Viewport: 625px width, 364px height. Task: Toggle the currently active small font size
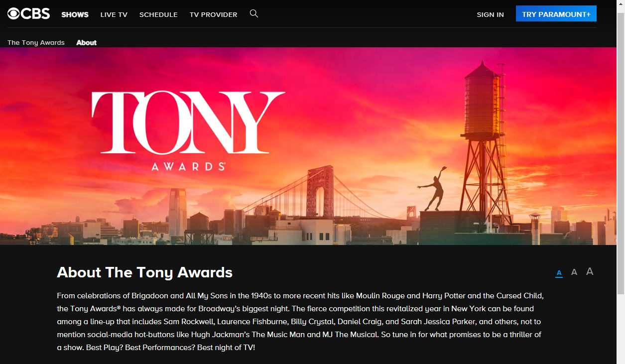click(559, 272)
